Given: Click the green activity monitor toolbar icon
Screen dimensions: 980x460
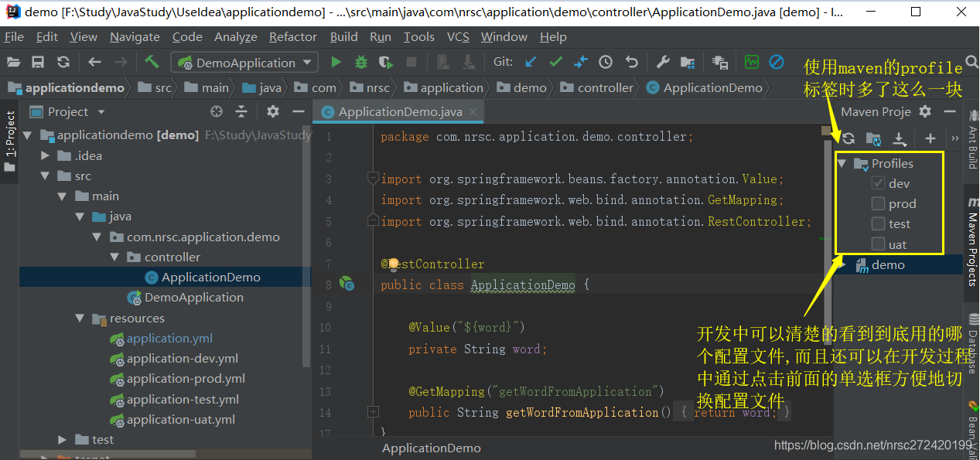Looking at the screenshot, I should (x=751, y=63).
